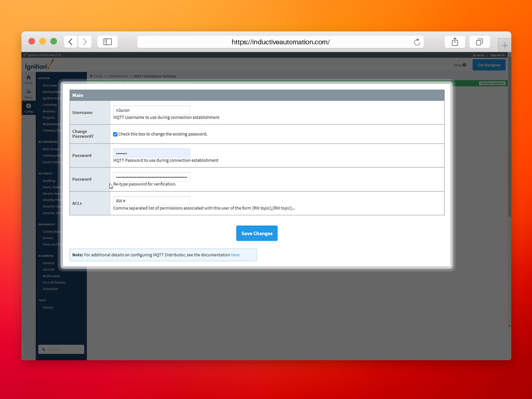532x399 pixels.
Task: Reload the page with the refresh icon
Action: pos(417,42)
